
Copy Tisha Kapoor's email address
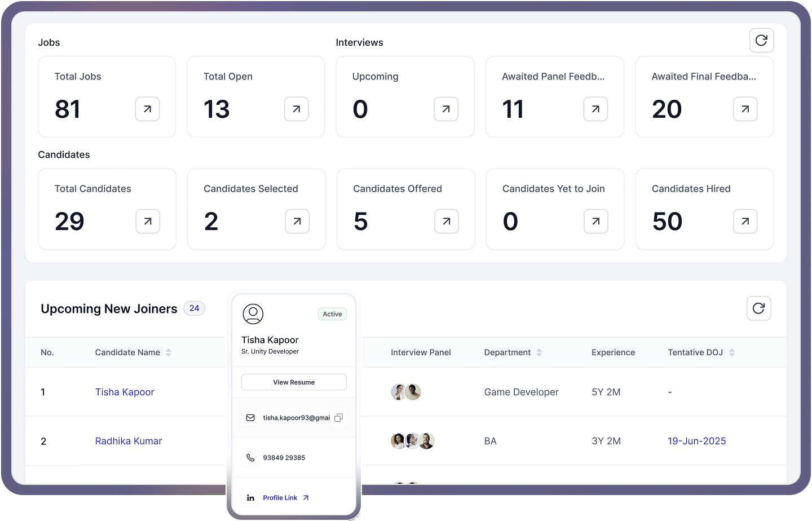[x=338, y=418]
